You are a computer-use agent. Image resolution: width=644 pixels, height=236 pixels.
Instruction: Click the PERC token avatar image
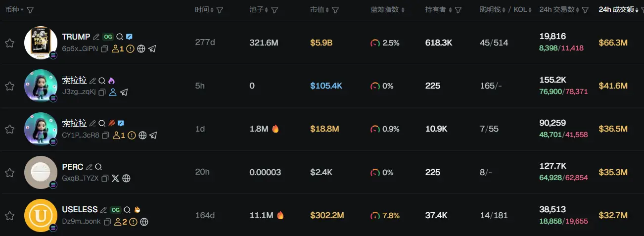point(41,172)
